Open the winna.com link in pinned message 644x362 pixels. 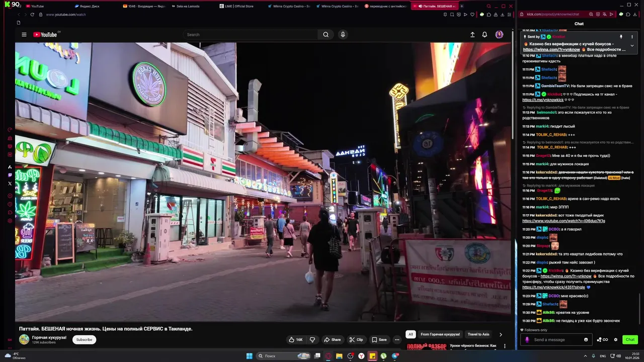pos(551,49)
